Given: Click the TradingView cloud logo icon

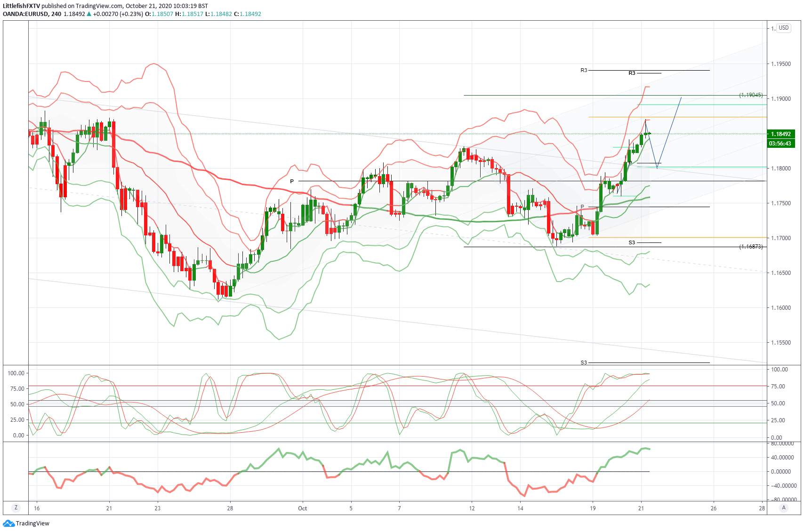Looking at the screenshot, I should click(8, 524).
